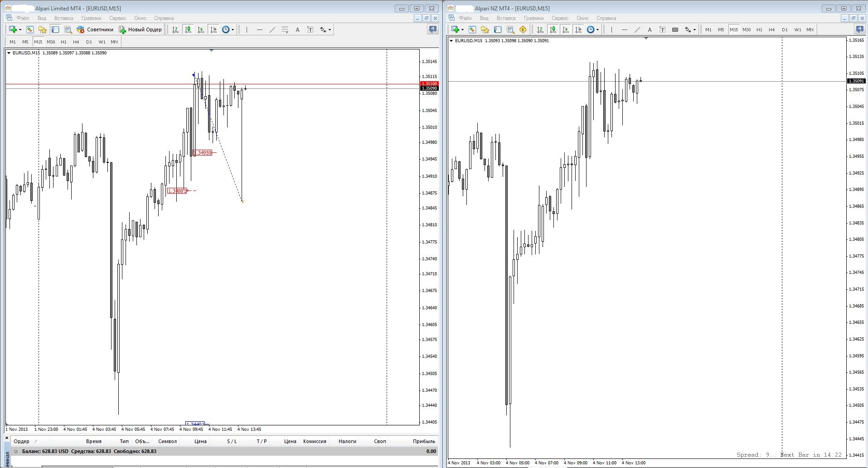Select text label tool in Alpari Limited
This screenshot has width=868, height=468.
[310, 29]
